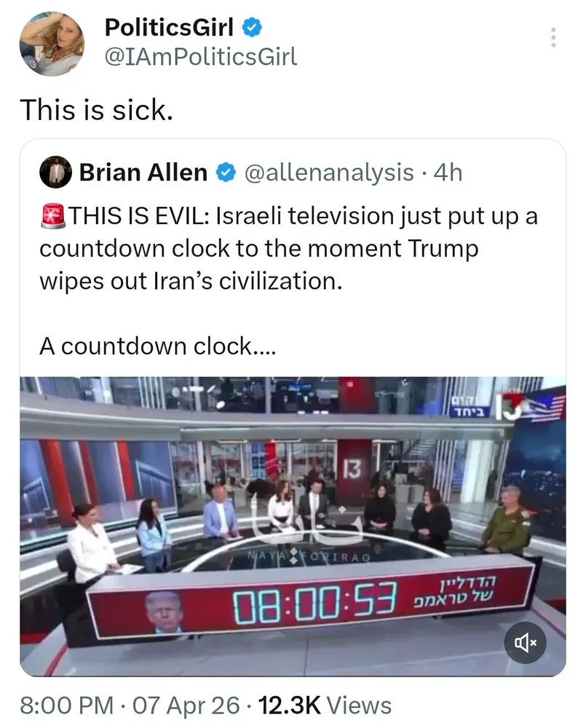Unmute the video with speaker icon
This screenshot has height=728, width=586.
pos(525,643)
